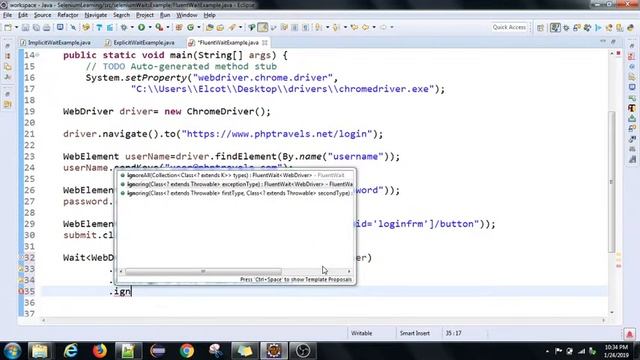
Task: Close the FluentWaitExample.java editor tab
Action: pos(265,42)
